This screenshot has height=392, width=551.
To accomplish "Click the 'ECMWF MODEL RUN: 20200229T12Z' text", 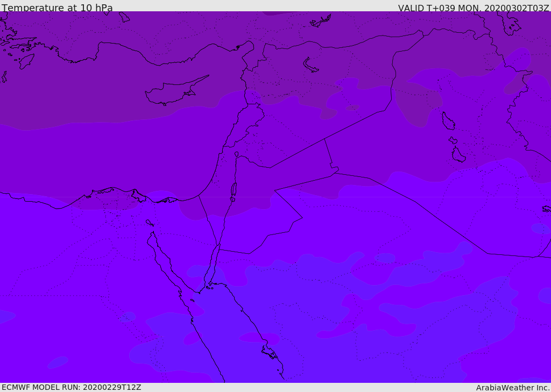I will pyautogui.click(x=72, y=387).
